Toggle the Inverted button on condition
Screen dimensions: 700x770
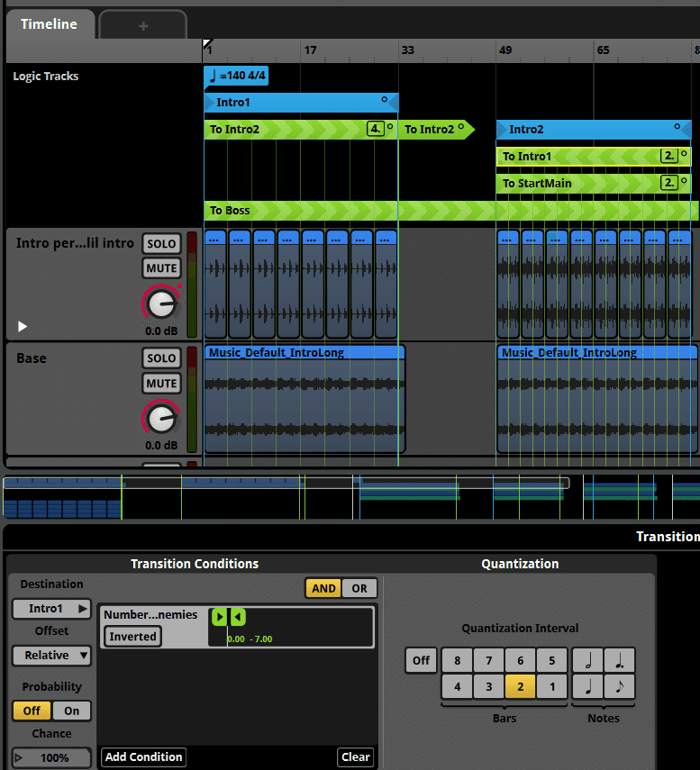(132, 637)
